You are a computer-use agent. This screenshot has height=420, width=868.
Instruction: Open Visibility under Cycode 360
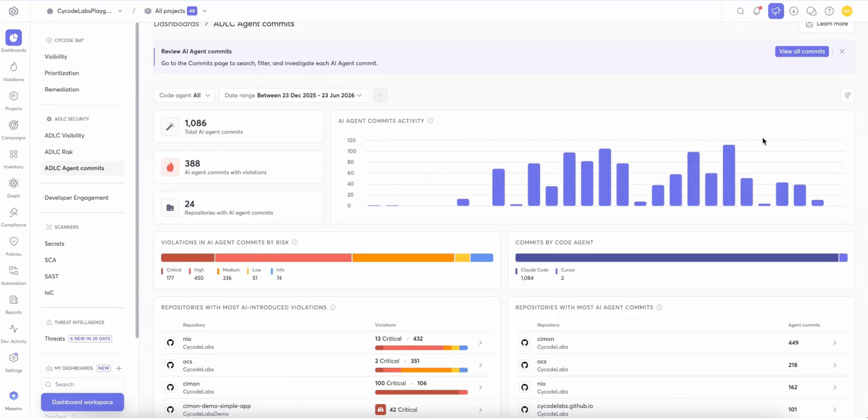click(x=56, y=57)
